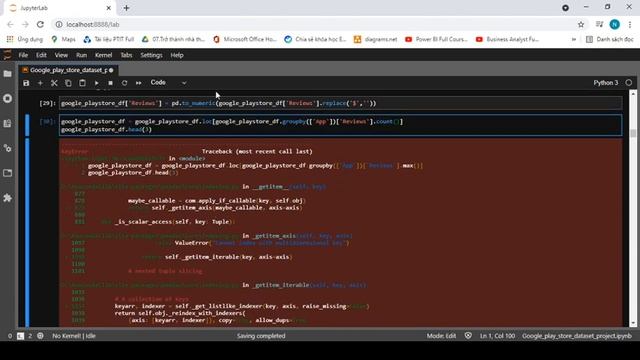Interrupt the kernel with the stop icon
The image size is (640, 360).
pos(110,83)
